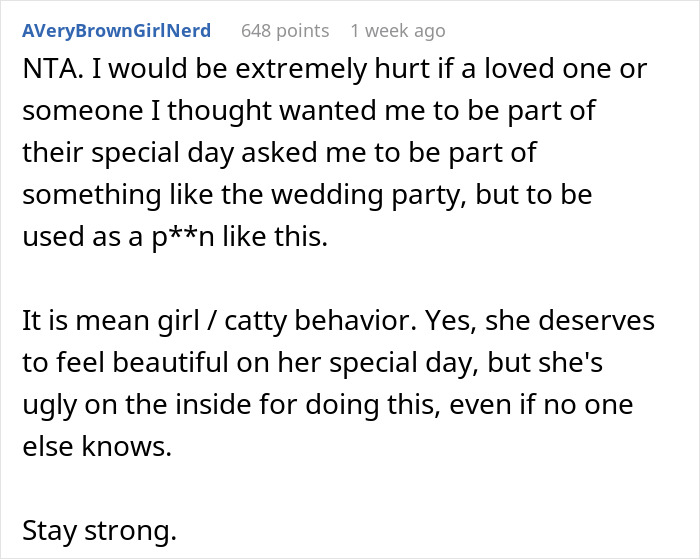
Task: Click the 648 points score
Action: coord(285,31)
